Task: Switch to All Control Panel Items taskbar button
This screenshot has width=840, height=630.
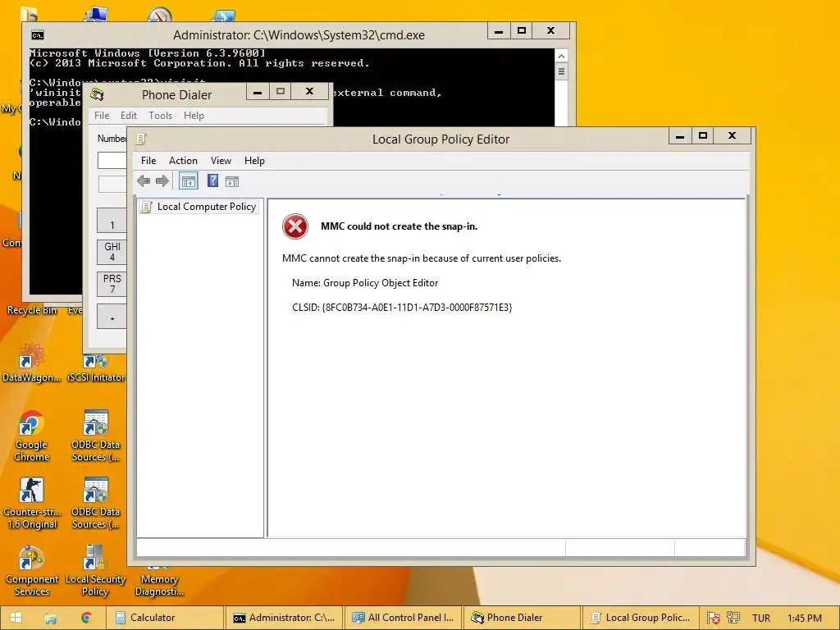Action: (x=403, y=619)
